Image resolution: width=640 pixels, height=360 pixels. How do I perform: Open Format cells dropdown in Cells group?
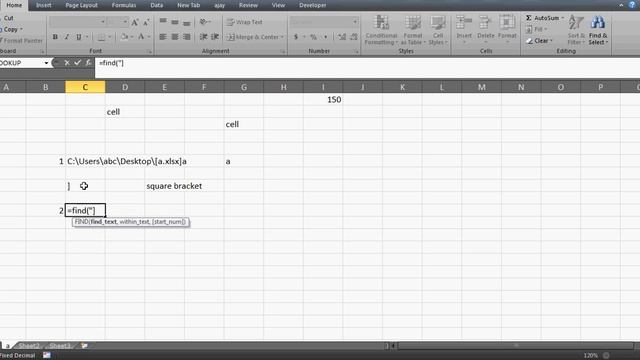[507, 29]
